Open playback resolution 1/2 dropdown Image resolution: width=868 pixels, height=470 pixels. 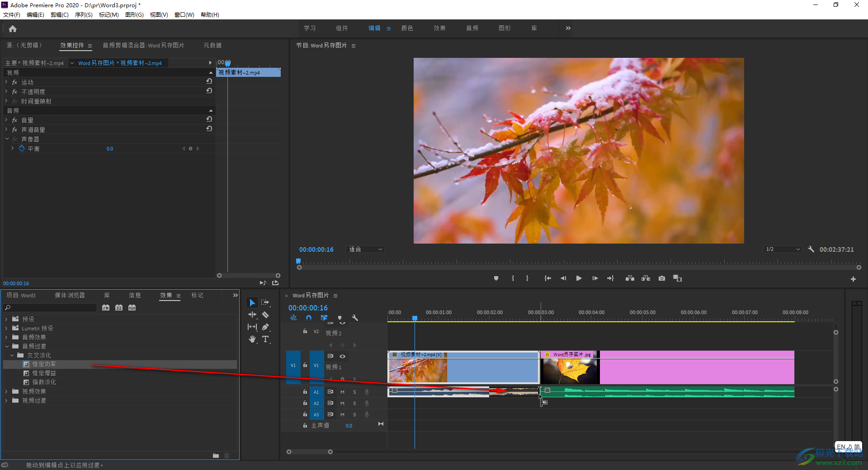(x=783, y=249)
